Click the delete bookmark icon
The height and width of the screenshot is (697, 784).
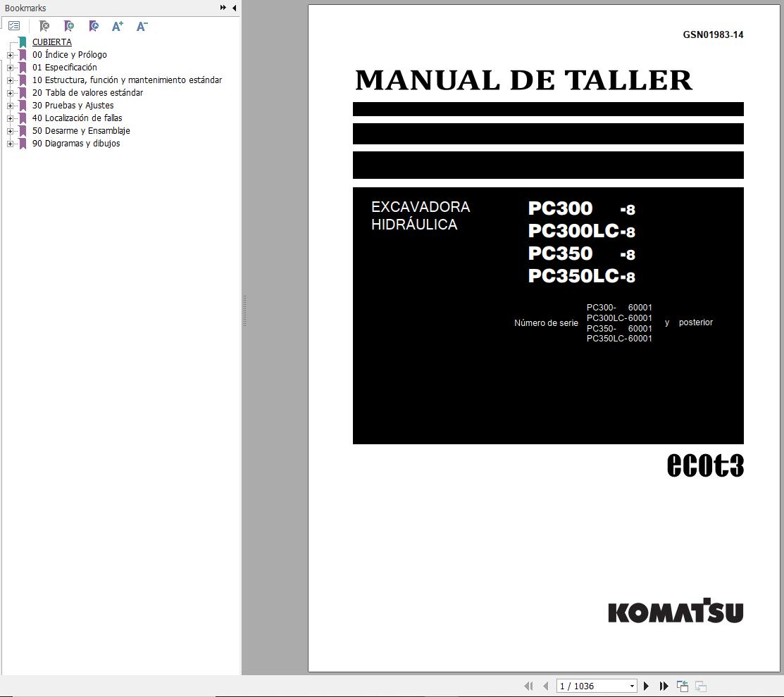click(x=44, y=26)
